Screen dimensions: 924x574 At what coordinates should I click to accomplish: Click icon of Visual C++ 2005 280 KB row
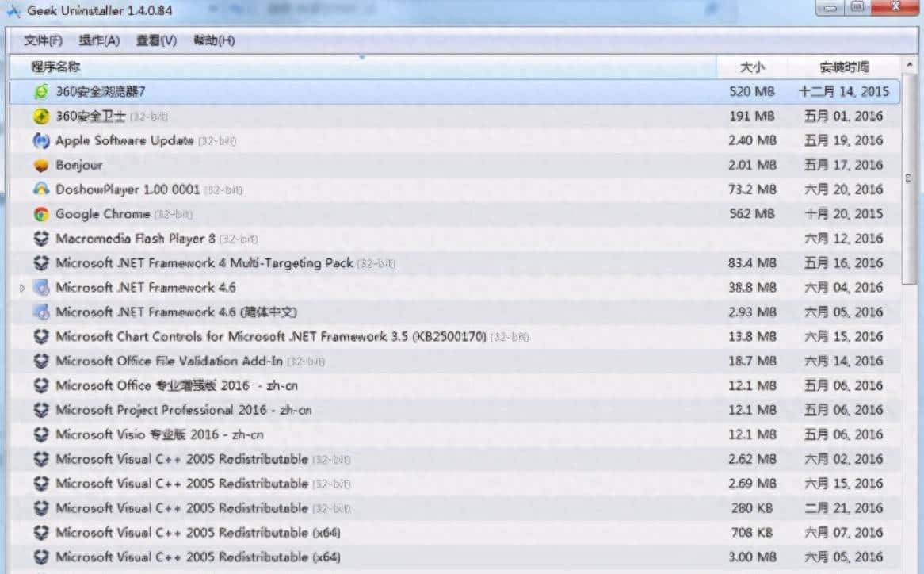40,508
